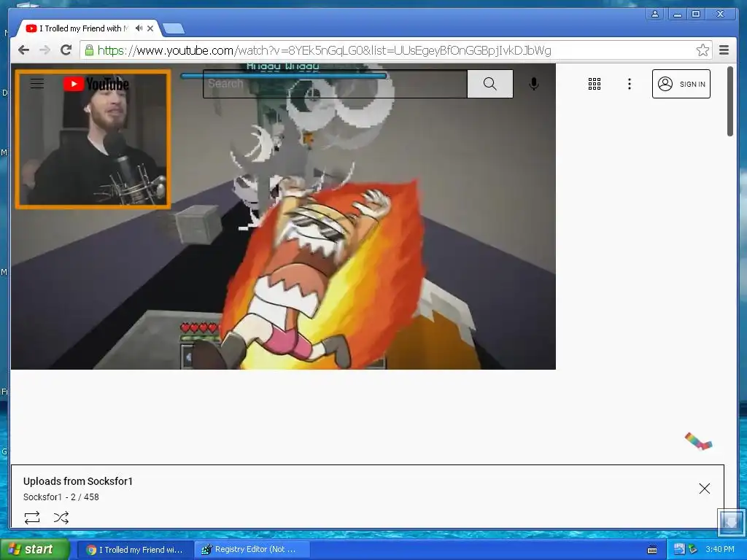The width and height of the screenshot is (747, 560).
Task: Reload the page with refresh icon
Action: [x=66, y=50]
